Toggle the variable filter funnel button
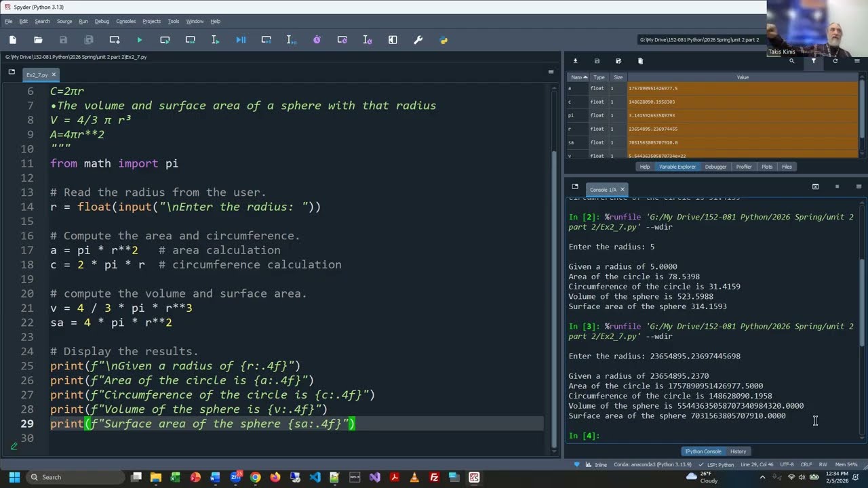The height and width of the screenshot is (488, 868). click(x=814, y=61)
